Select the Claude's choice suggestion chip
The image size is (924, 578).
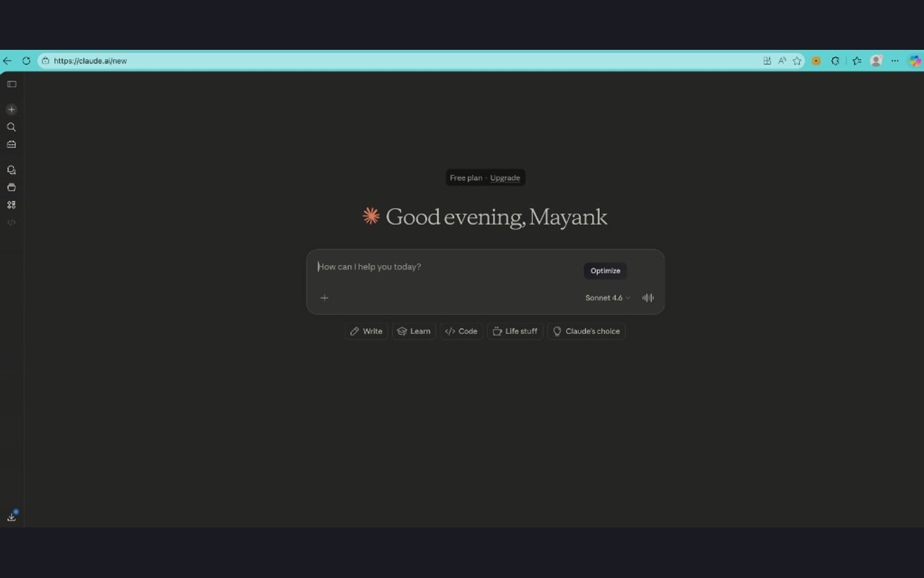[586, 331]
